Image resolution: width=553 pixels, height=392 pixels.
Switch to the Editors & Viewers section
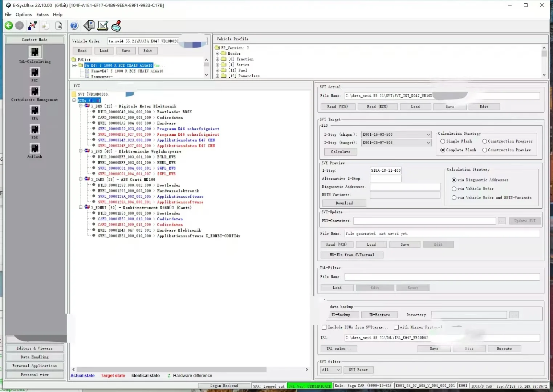pyautogui.click(x=35, y=348)
